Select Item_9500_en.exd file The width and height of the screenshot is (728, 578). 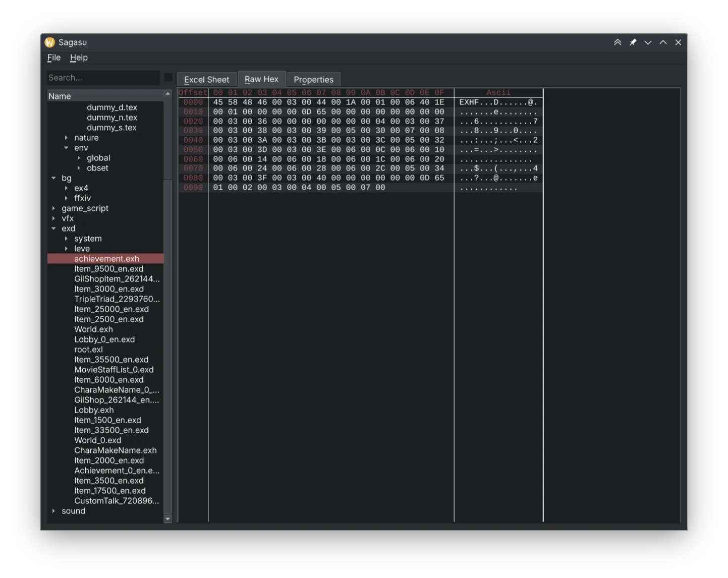coord(108,269)
